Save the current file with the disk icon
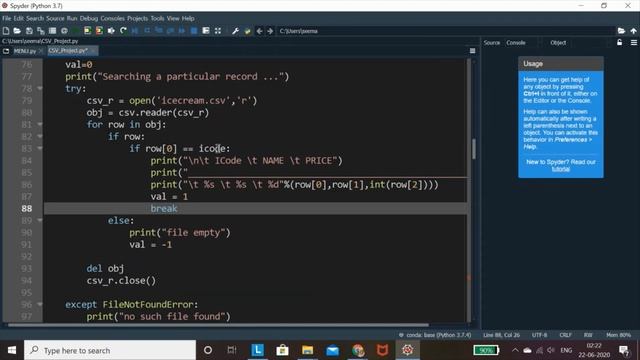This screenshot has height=360, width=640. point(29,31)
